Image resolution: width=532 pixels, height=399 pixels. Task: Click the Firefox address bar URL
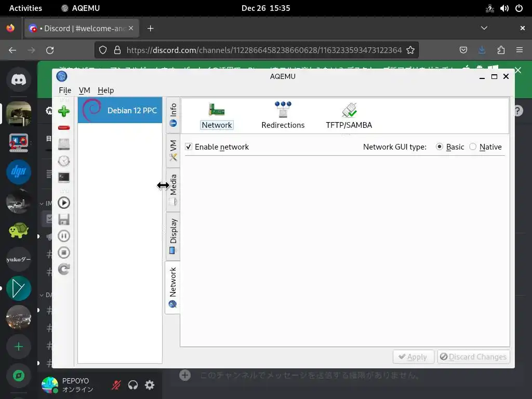pyautogui.click(x=264, y=50)
